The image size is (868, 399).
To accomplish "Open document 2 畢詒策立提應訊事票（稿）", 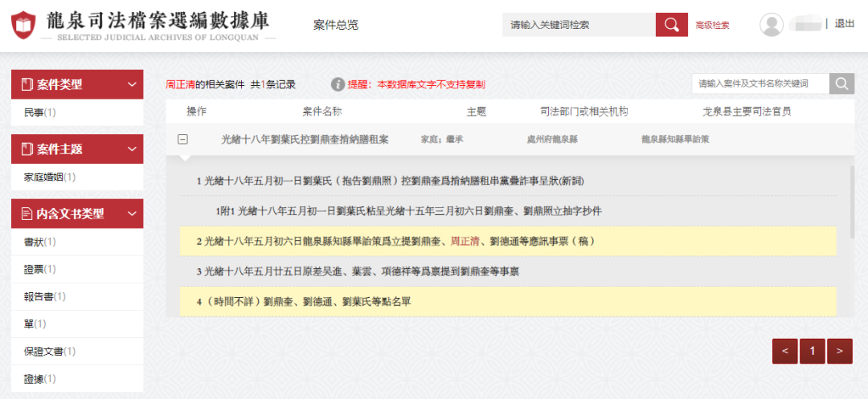I will click(395, 242).
